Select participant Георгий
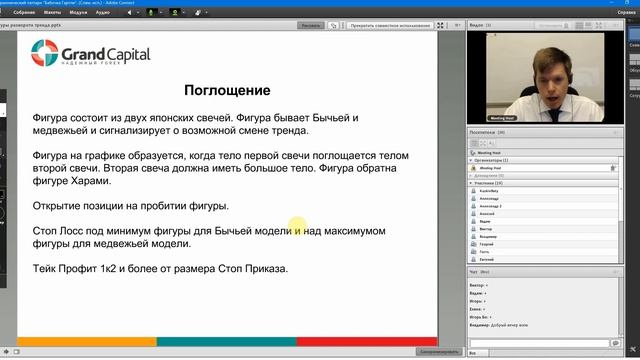640x360 pixels. [x=543, y=244]
